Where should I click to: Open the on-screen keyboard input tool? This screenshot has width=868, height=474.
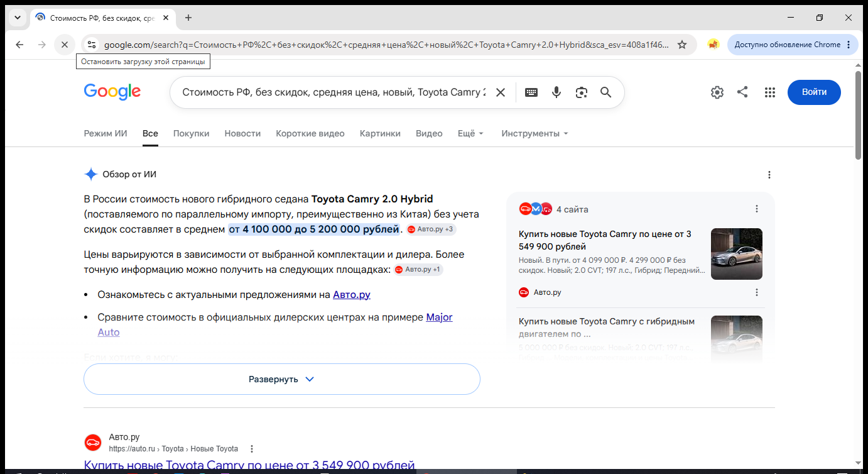pos(531,92)
